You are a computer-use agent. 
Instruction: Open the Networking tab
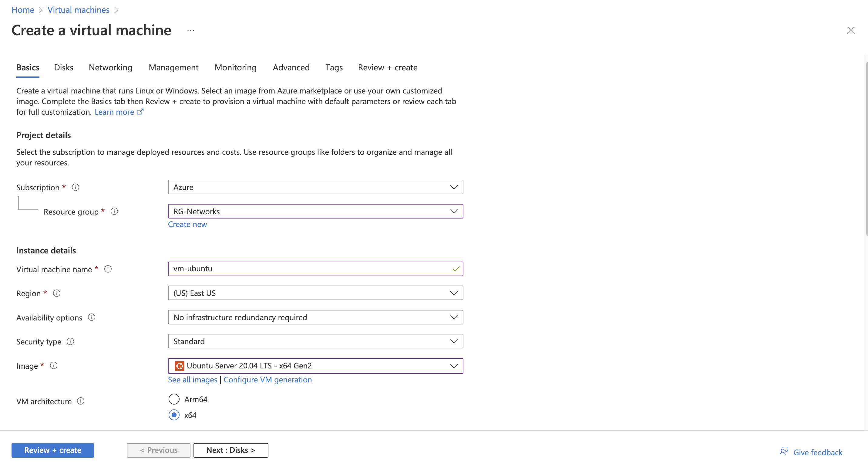tap(110, 67)
